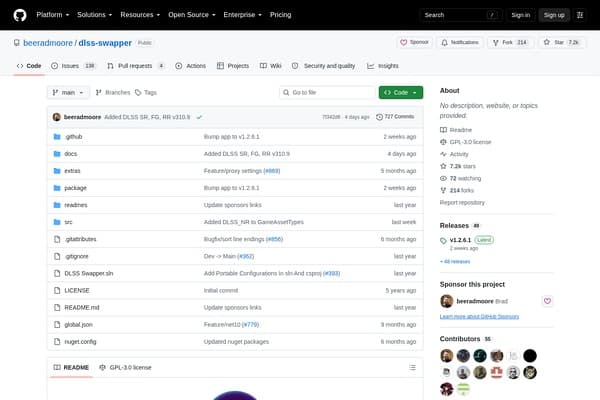Open the Security and quality tab
Image resolution: width=600 pixels, height=400 pixels.
tap(323, 66)
